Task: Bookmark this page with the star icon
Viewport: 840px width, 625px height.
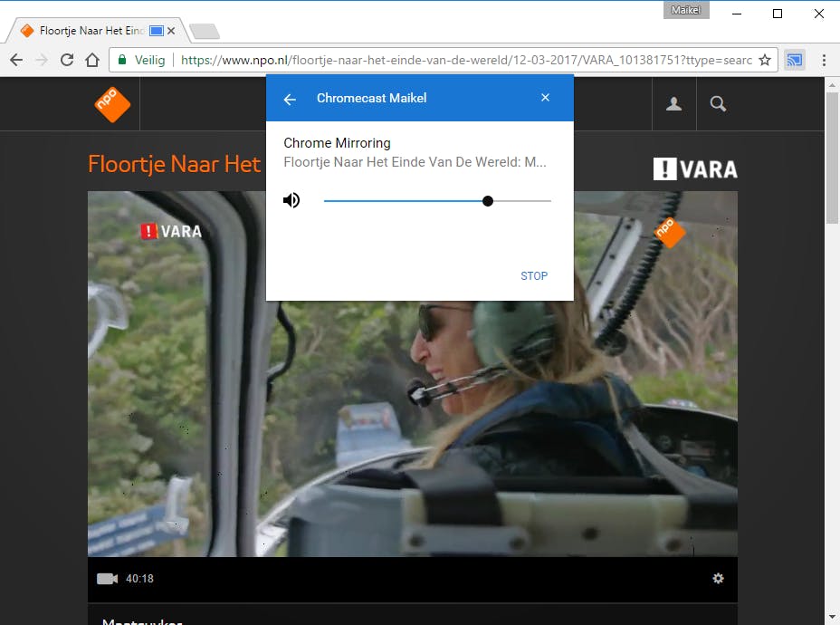Action: click(x=765, y=60)
